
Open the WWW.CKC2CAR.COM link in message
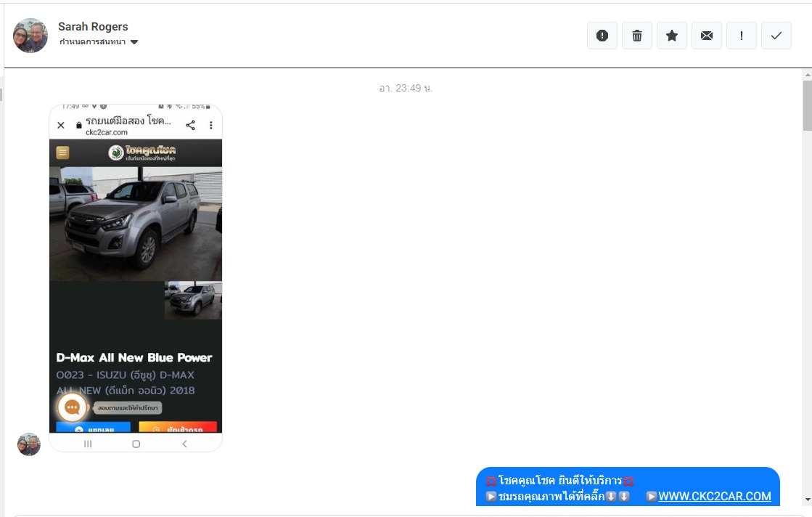pos(715,496)
